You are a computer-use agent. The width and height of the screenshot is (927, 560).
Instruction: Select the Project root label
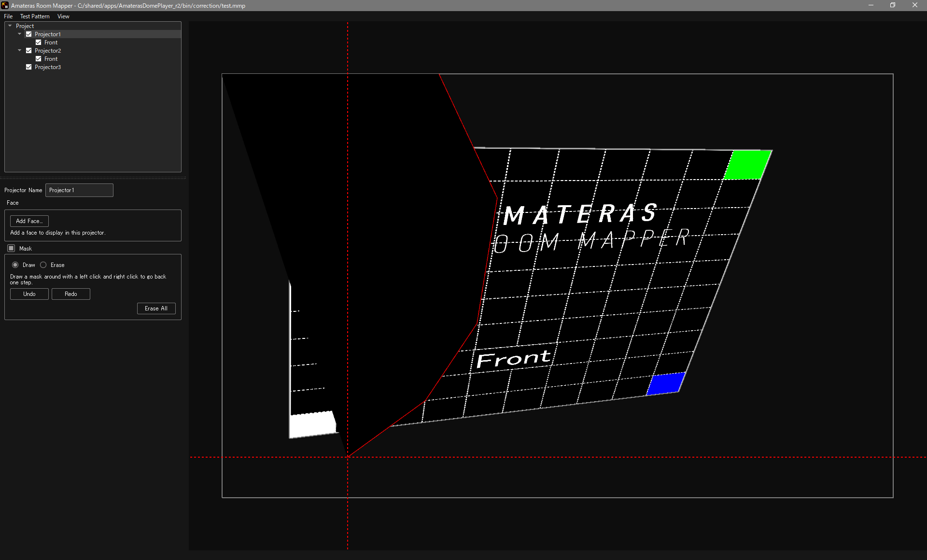pyautogui.click(x=25, y=26)
